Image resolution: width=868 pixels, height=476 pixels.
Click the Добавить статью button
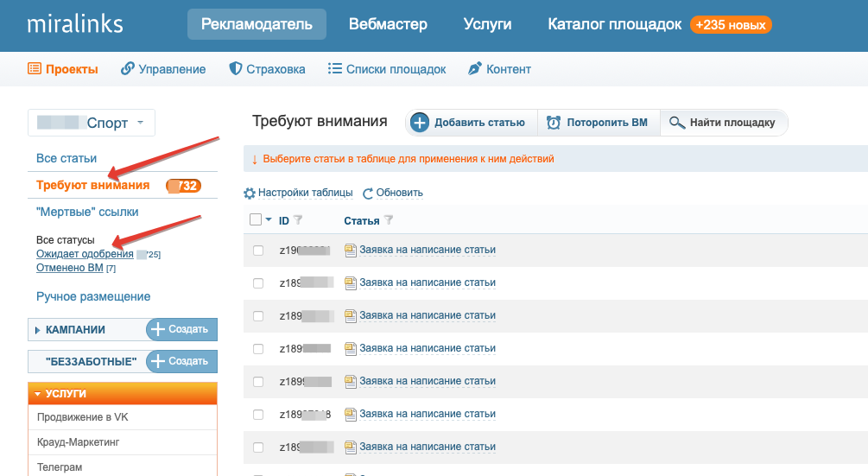[471, 123]
